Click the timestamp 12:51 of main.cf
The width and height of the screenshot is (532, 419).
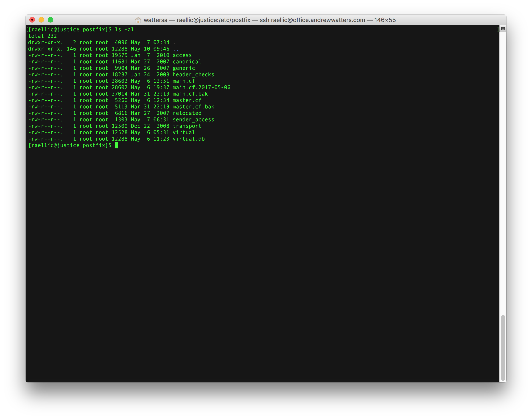(161, 81)
